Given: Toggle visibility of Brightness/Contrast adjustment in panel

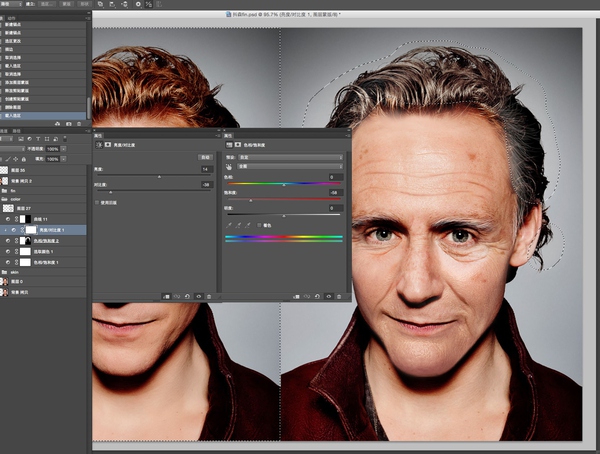Looking at the screenshot, I should point(197,296).
